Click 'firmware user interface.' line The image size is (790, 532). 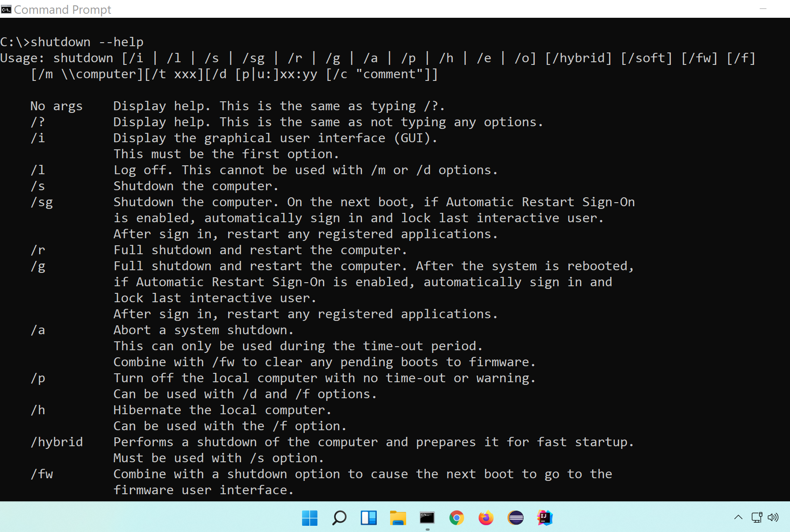tap(203, 490)
